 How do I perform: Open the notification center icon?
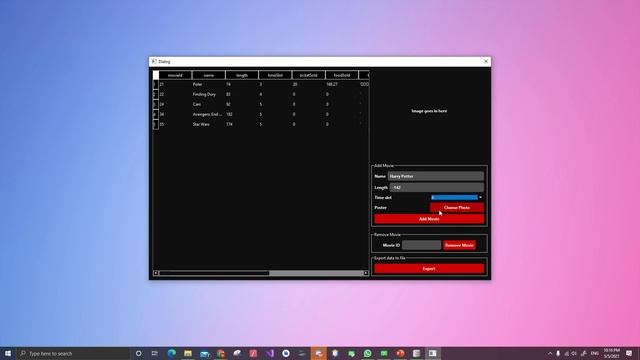[629, 353]
